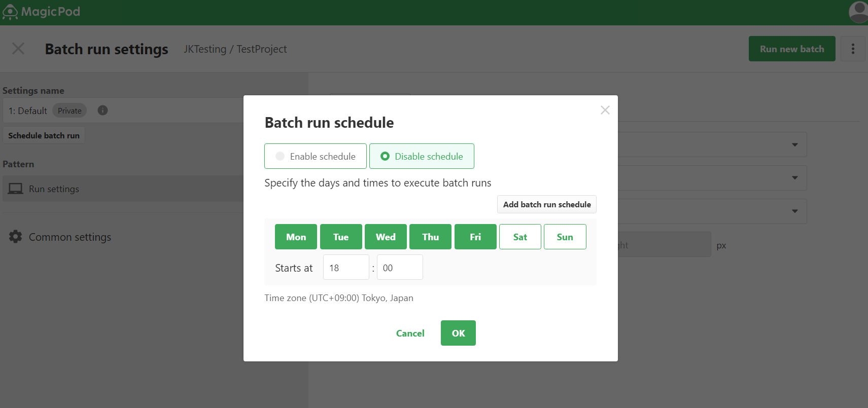Viewport: 868px width, 408px height.
Task: Toggle the Thu day button
Action: click(x=430, y=237)
